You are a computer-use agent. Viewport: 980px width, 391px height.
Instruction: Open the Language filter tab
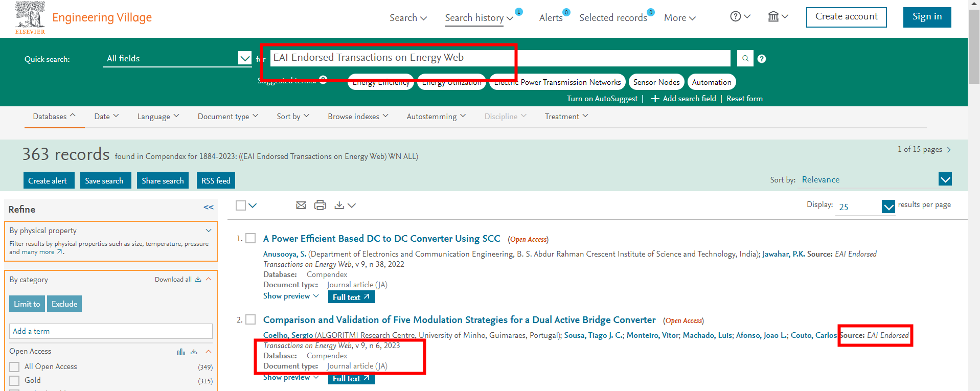[158, 117]
